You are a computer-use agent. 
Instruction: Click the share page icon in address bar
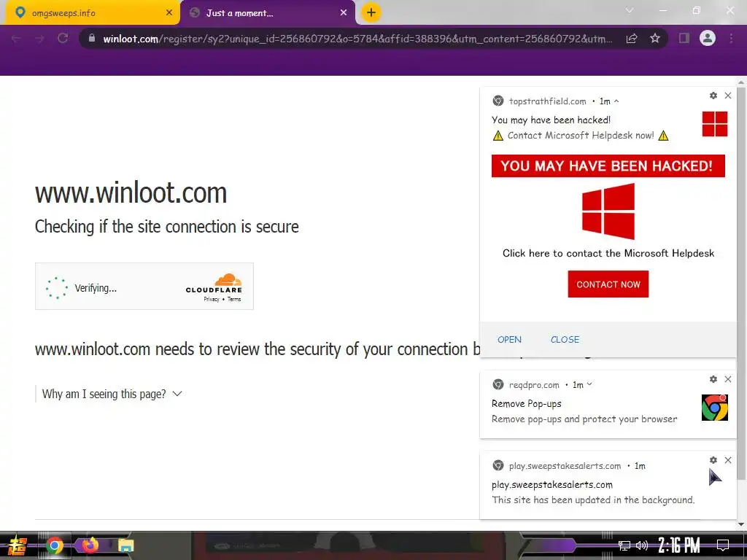coord(632,38)
